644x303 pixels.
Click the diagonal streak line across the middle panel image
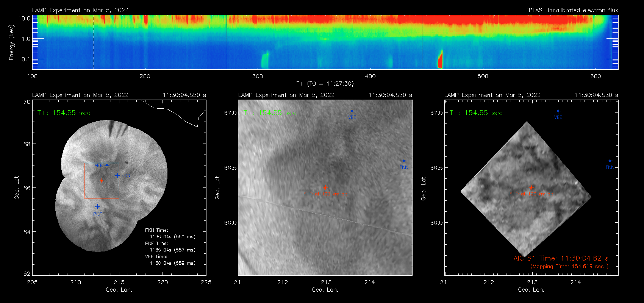325,215
